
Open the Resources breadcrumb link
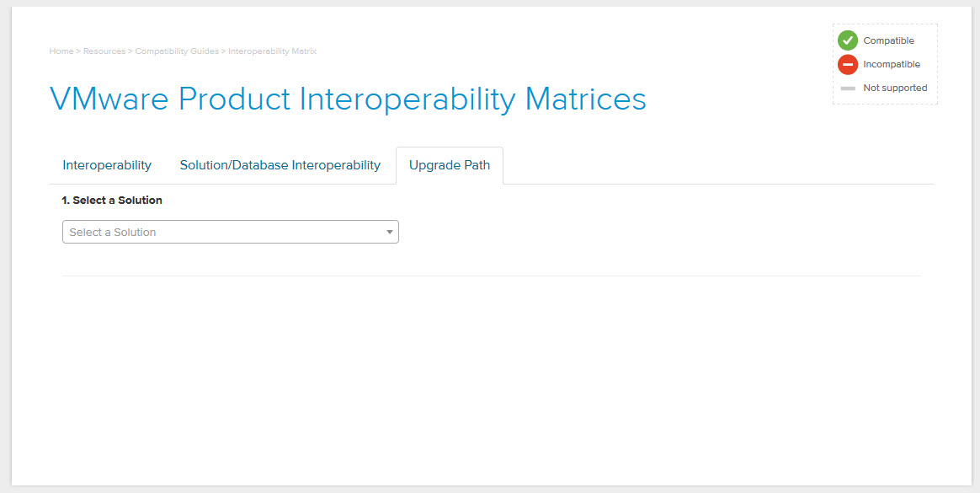tap(104, 51)
